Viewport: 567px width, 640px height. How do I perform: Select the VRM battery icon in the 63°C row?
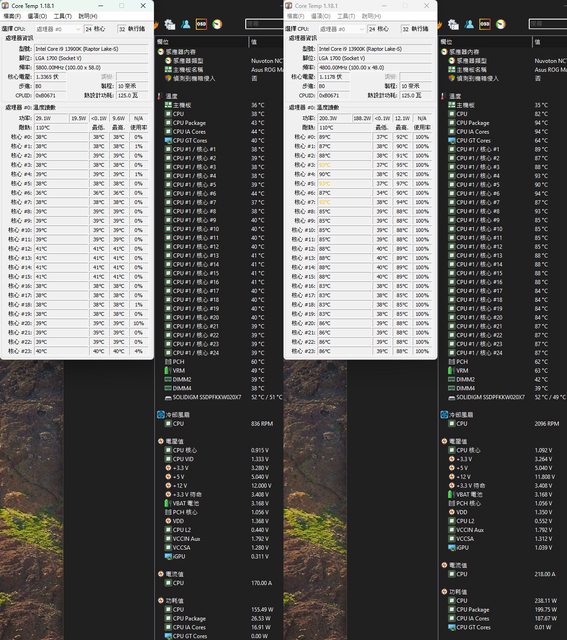451,371
